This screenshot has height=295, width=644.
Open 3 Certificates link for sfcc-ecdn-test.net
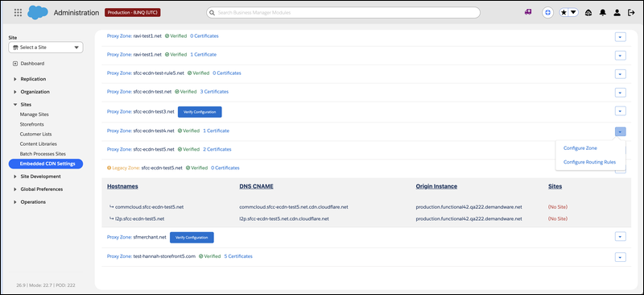[214, 92]
